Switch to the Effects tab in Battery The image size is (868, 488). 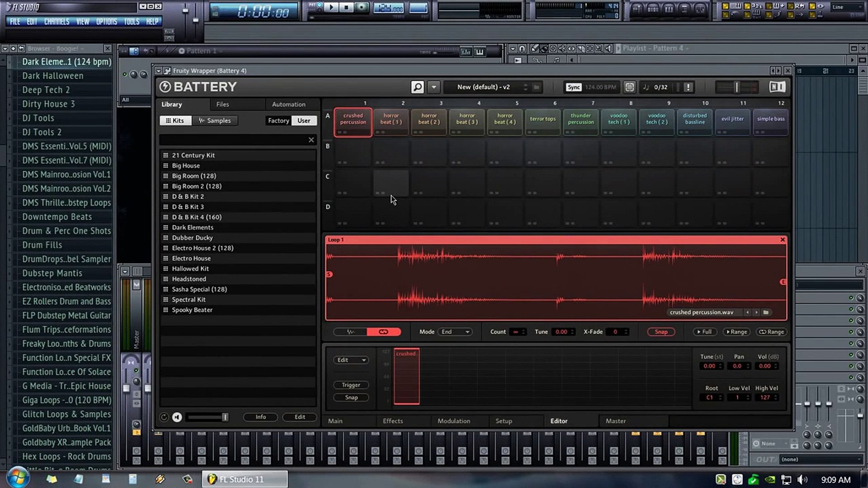pos(392,421)
